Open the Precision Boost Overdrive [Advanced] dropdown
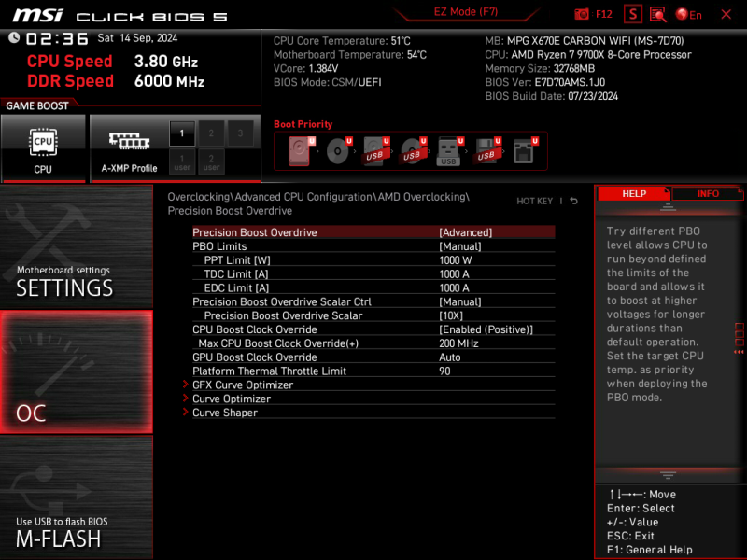Image resolution: width=747 pixels, height=560 pixels. click(x=465, y=232)
